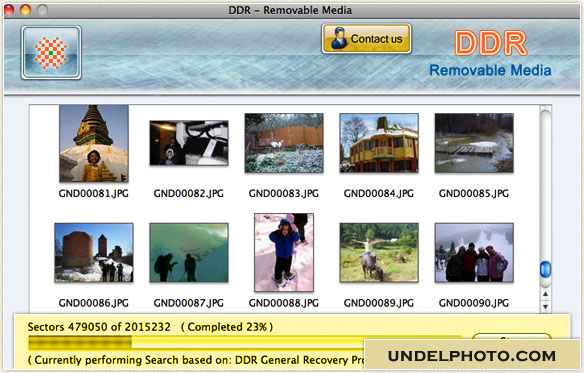This screenshot has width=584, height=373.
Task: Click the file name GND00082.JPG
Action: [x=189, y=193]
